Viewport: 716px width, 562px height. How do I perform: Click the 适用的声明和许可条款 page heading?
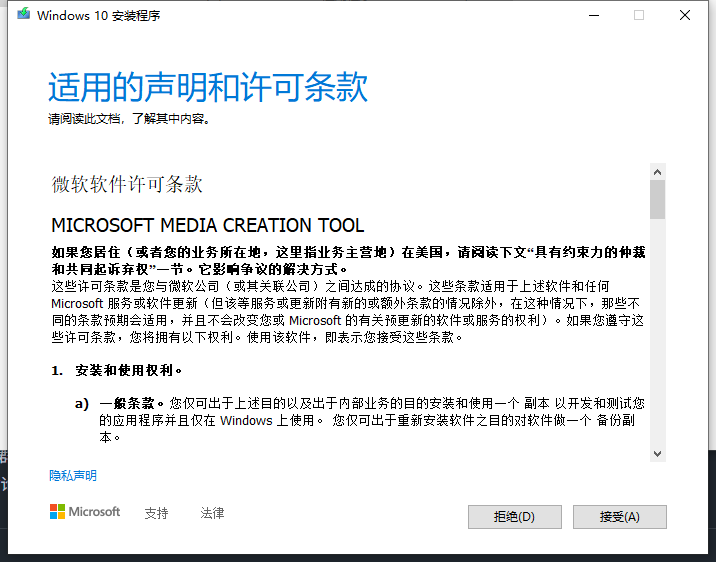(x=208, y=88)
